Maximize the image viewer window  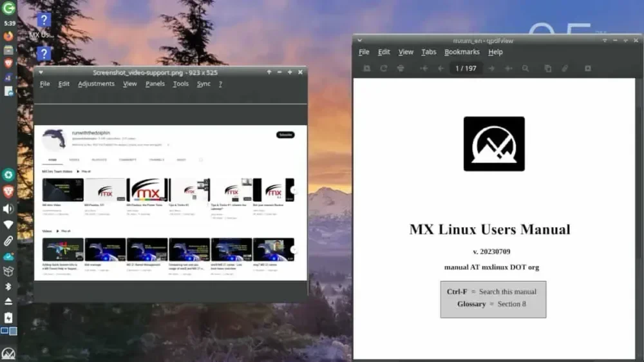pos(290,72)
